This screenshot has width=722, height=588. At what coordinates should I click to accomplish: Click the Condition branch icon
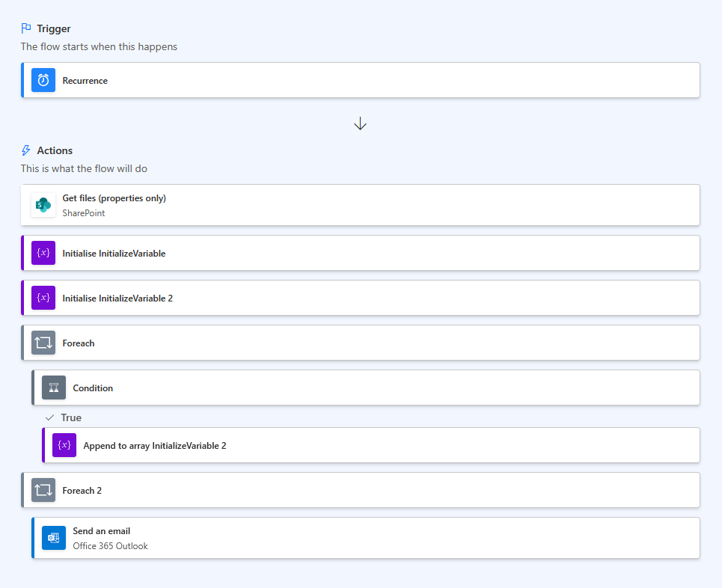click(54, 388)
